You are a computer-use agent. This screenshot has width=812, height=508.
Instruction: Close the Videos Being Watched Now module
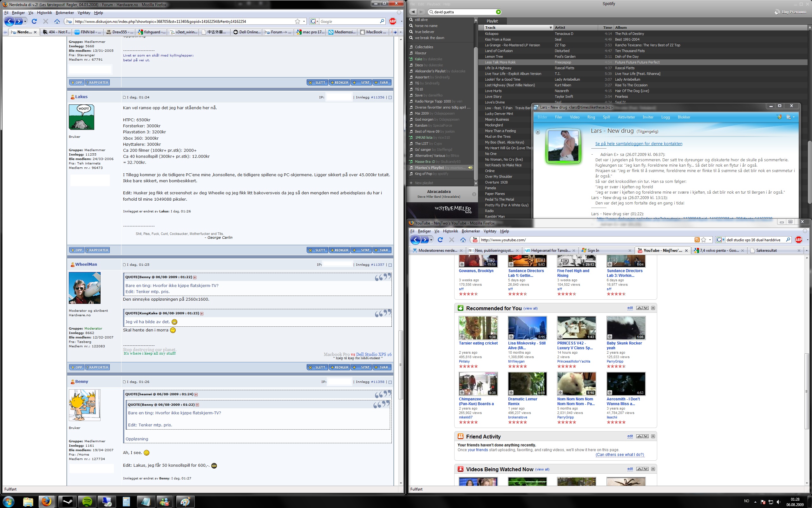pos(653,469)
